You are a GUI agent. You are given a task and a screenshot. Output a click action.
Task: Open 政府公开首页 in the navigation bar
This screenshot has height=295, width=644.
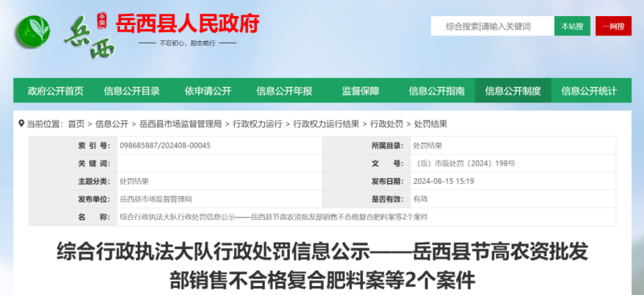point(56,91)
